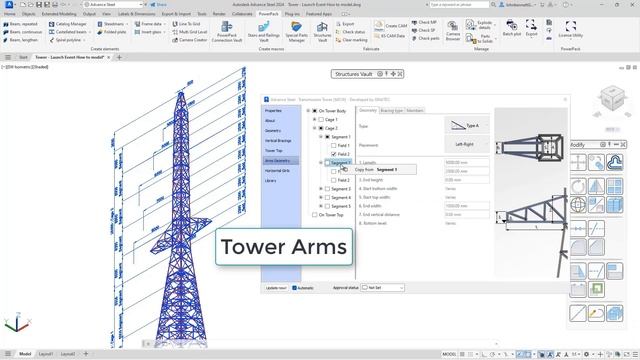640x360 pixels.
Task: Open the Type A arm type dropdown
Action: click(467, 126)
